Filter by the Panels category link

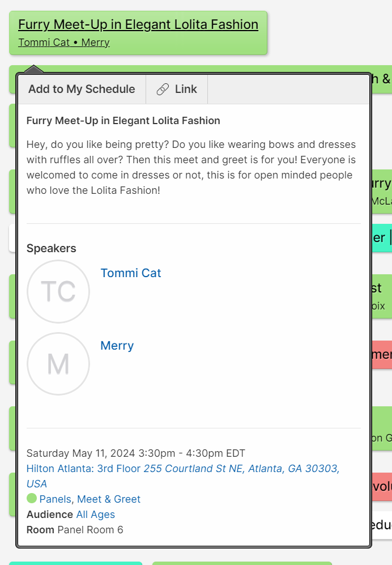[55, 499]
